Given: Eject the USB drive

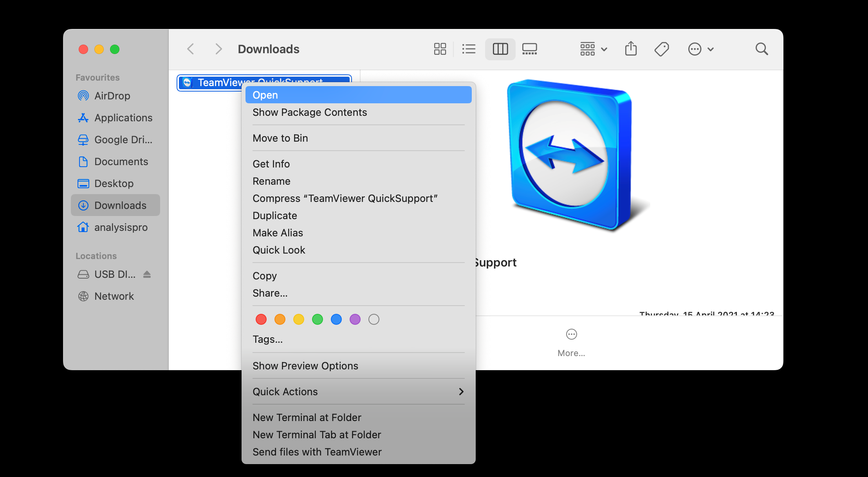Looking at the screenshot, I should (x=147, y=274).
